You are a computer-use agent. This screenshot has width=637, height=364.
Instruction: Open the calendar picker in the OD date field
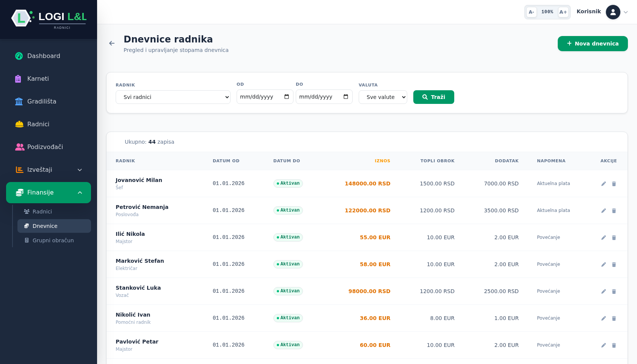click(x=287, y=97)
